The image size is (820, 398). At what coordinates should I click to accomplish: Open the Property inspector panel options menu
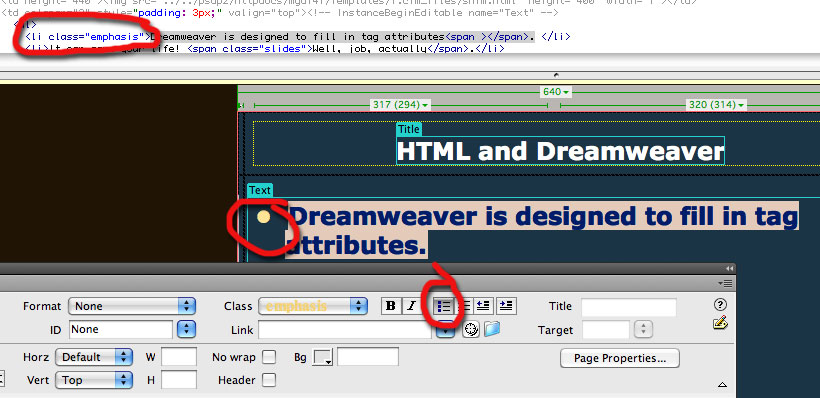coord(725,283)
